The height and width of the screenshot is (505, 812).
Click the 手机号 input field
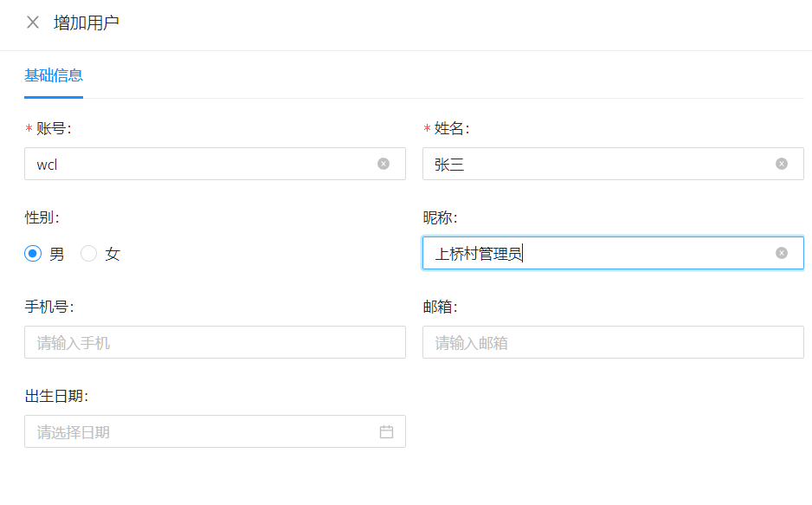pos(215,342)
